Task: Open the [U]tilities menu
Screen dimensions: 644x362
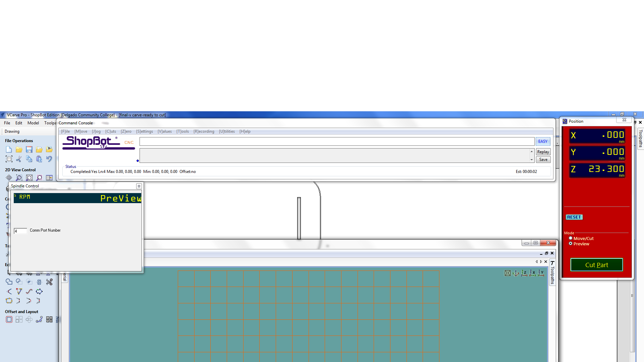Action: click(x=227, y=131)
